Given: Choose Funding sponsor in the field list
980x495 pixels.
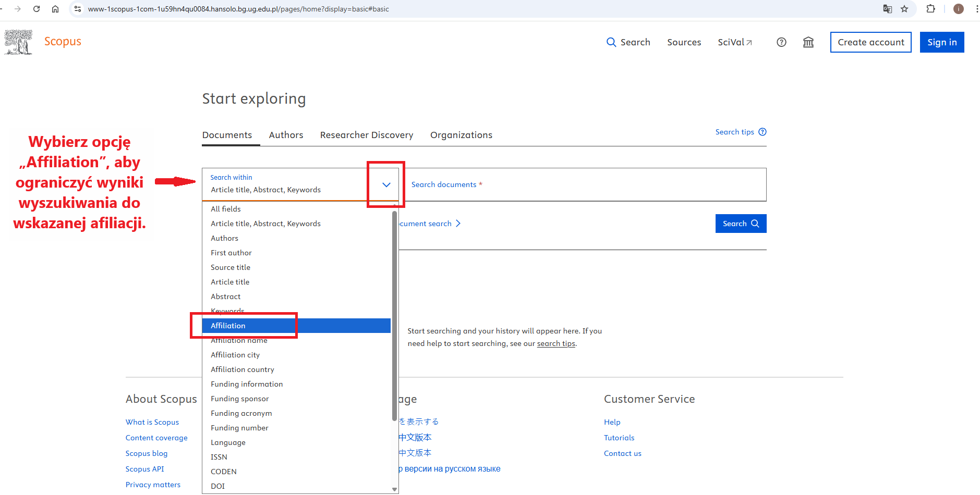Looking at the screenshot, I should coord(240,399).
